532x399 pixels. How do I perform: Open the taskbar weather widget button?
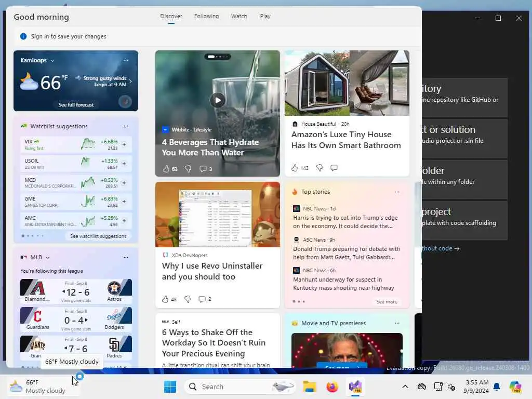click(43, 387)
